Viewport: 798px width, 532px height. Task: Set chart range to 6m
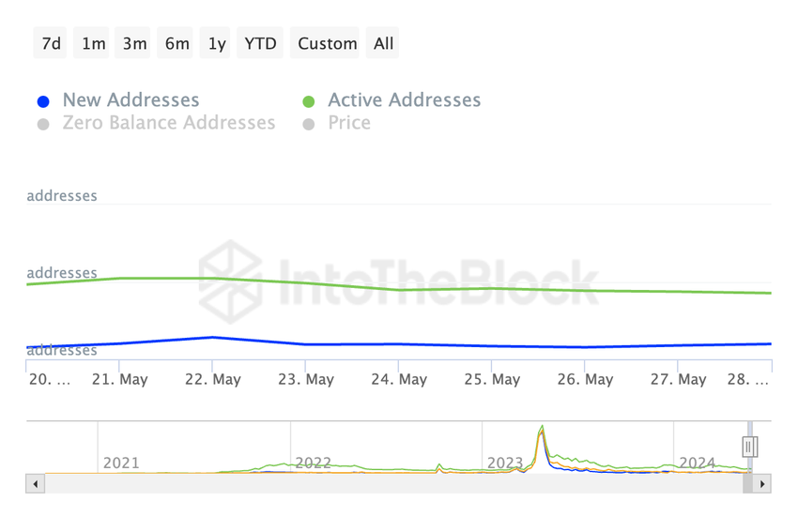pos(176,43)
